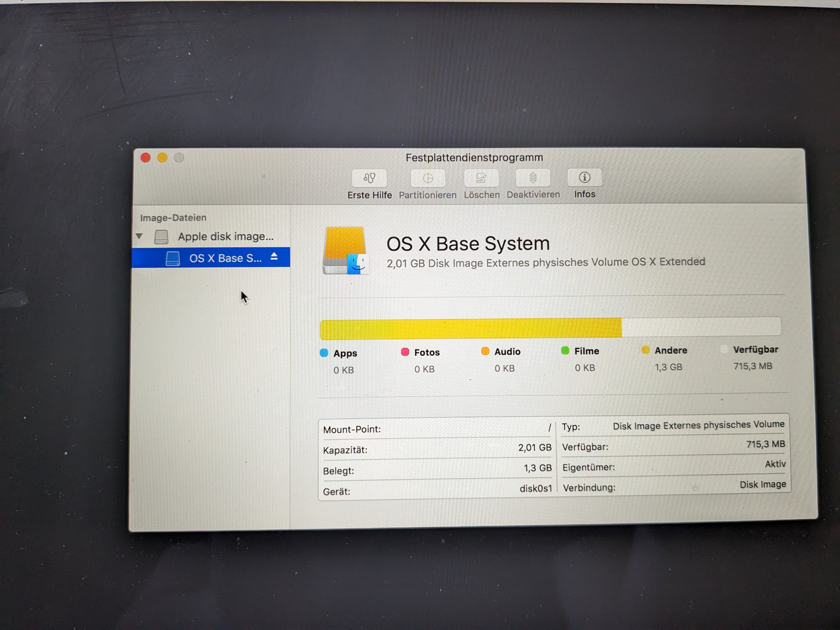
Task: Click the Apple disk image drive icon
Action: 161,237
